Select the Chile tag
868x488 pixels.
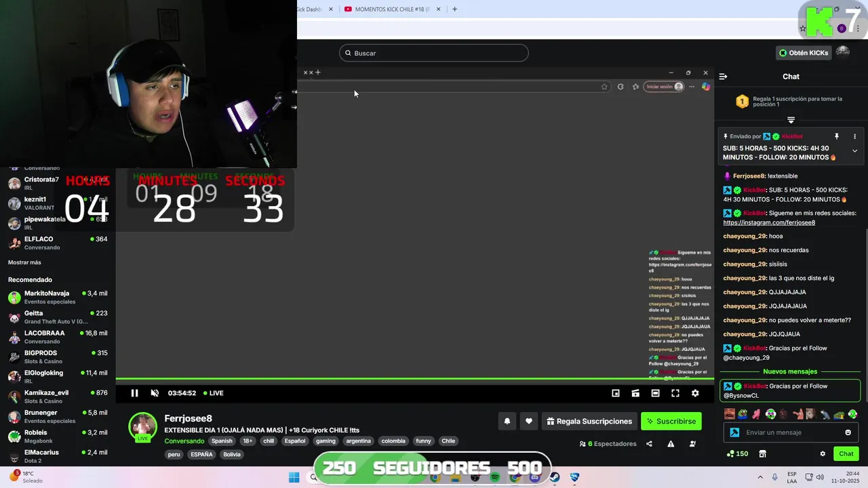(448, 441)
